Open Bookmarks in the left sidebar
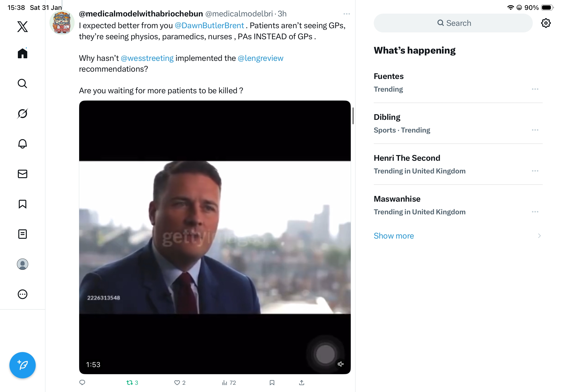The image size is (561, 392). point(23,204)
